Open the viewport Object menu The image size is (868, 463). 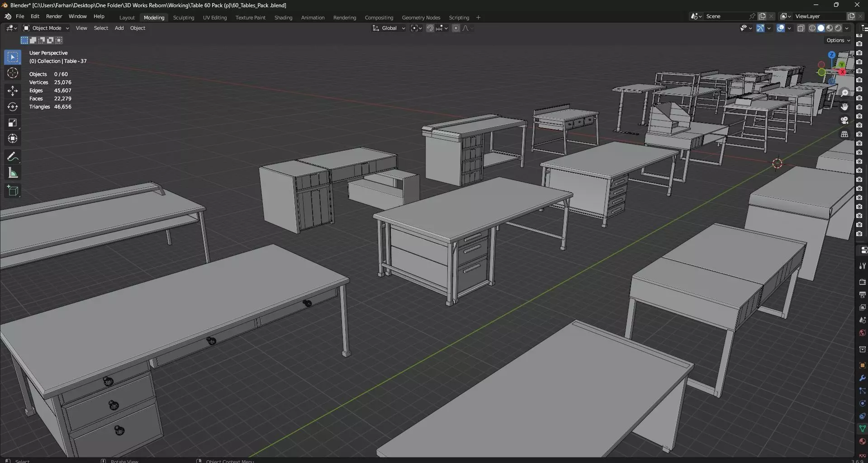coord(138,28)
